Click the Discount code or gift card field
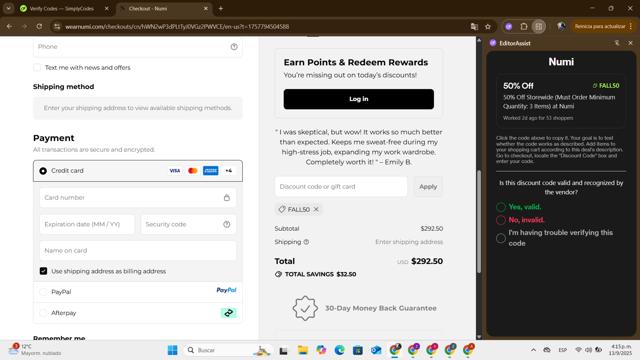The width and height of the screenshot is (640, 360). [341, 187]
